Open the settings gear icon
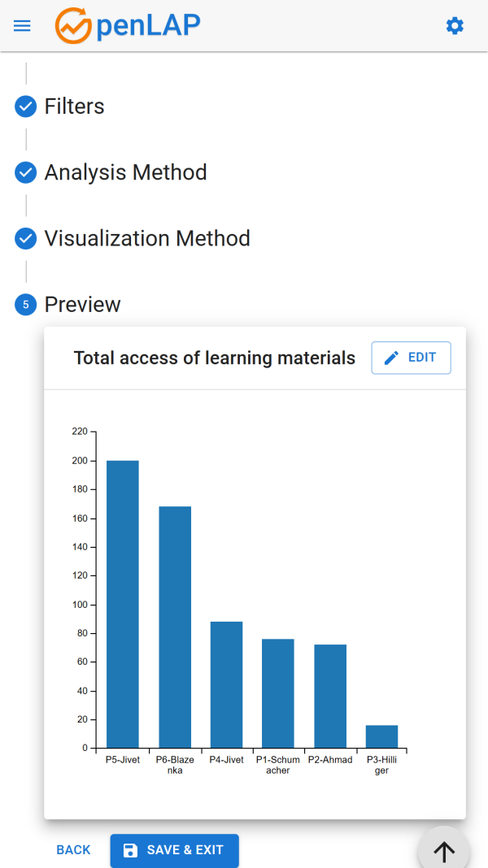488x868 pixels. (455, 26)
